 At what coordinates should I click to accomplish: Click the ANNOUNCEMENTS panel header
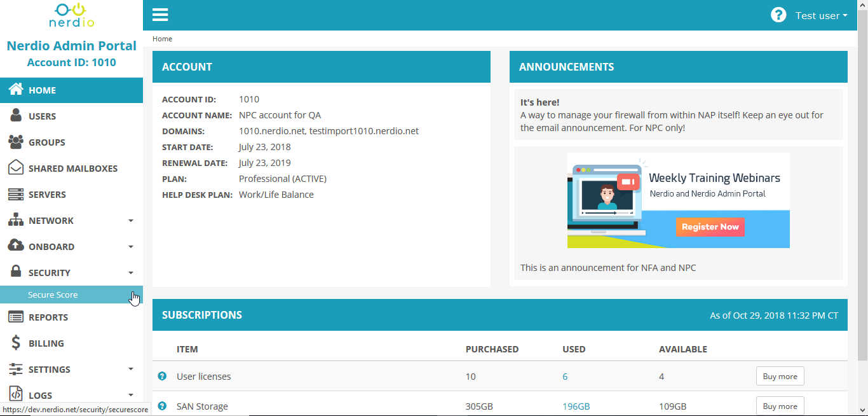point(679,67)
